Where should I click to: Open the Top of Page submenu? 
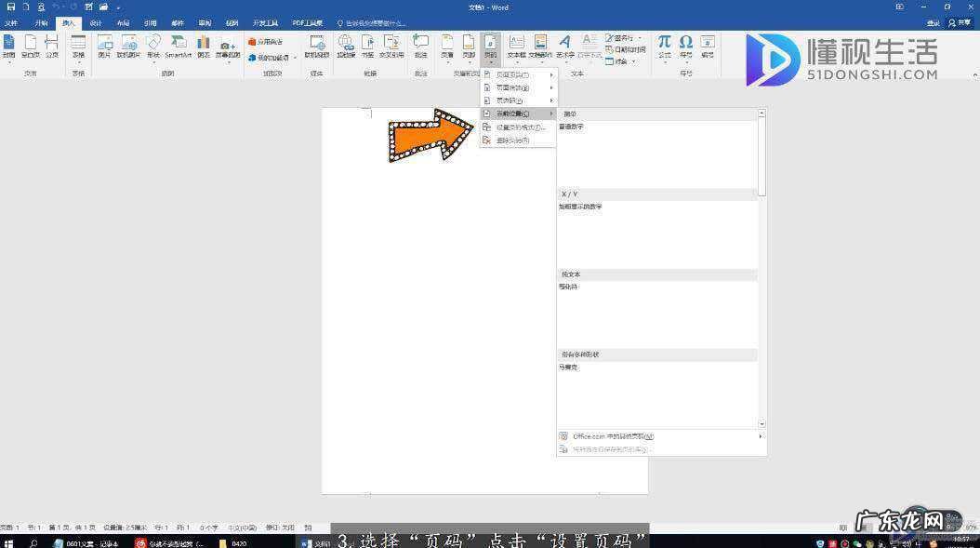517,74
